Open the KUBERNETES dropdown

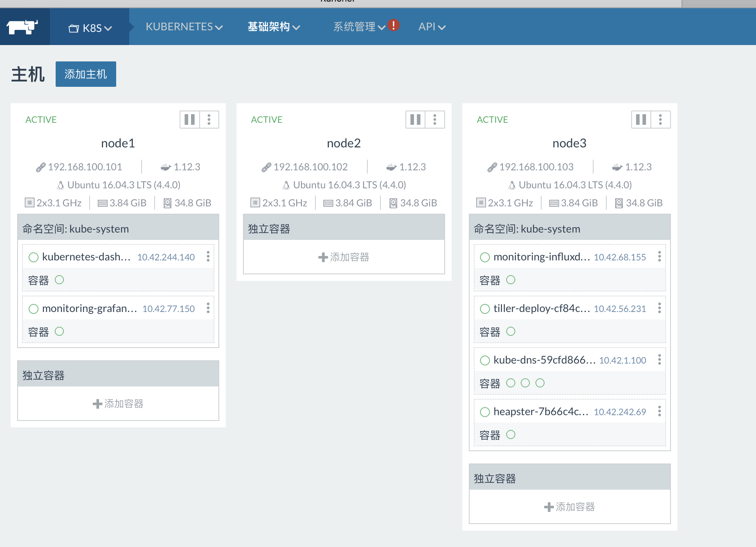[x=184, y=27]
